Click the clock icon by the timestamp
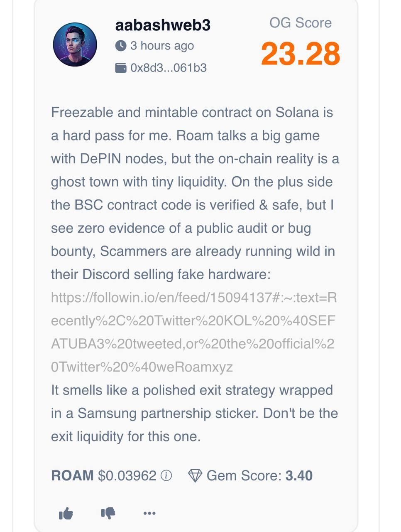Screen dimensions: 401x532 click(121, 46)
